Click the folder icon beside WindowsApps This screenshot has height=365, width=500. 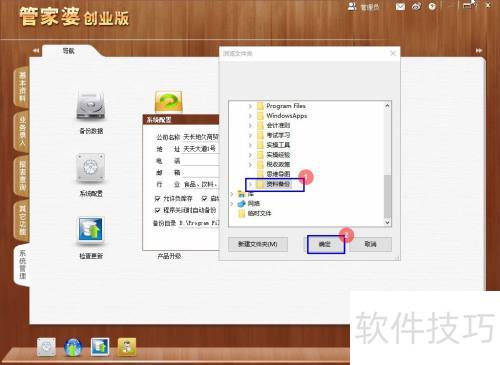point(260,116)
